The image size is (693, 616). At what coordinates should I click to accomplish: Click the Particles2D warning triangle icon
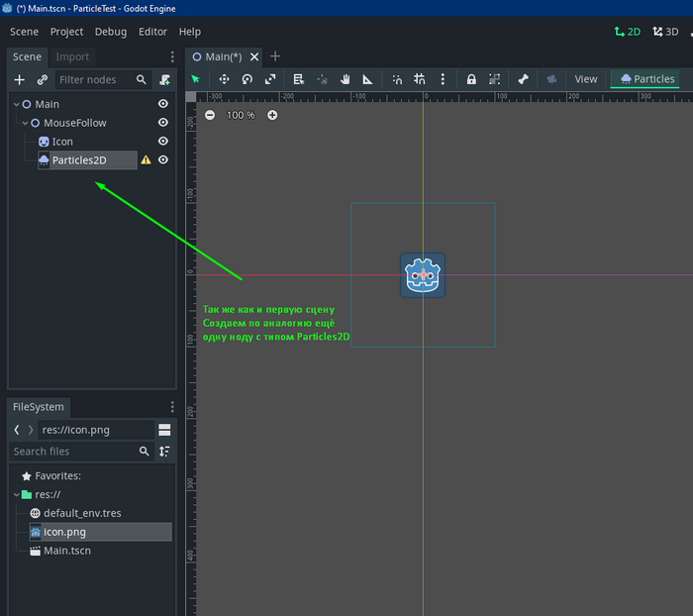[x=146, y=160]
